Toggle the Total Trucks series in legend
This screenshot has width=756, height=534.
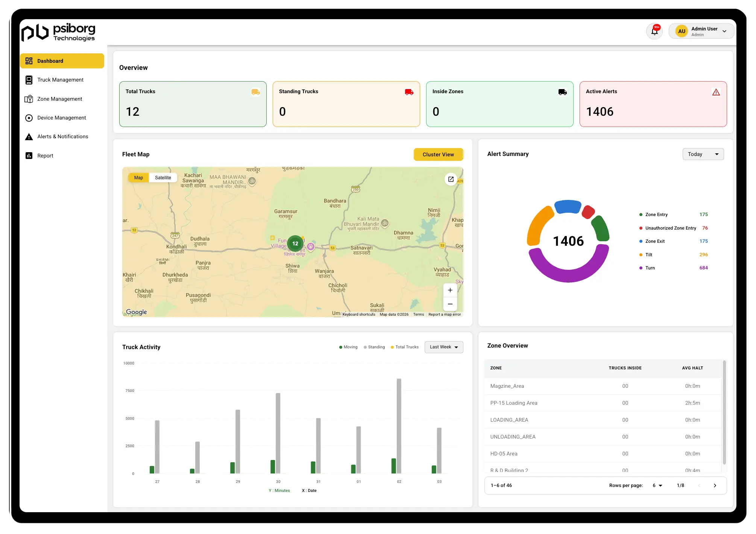(405, 347)
